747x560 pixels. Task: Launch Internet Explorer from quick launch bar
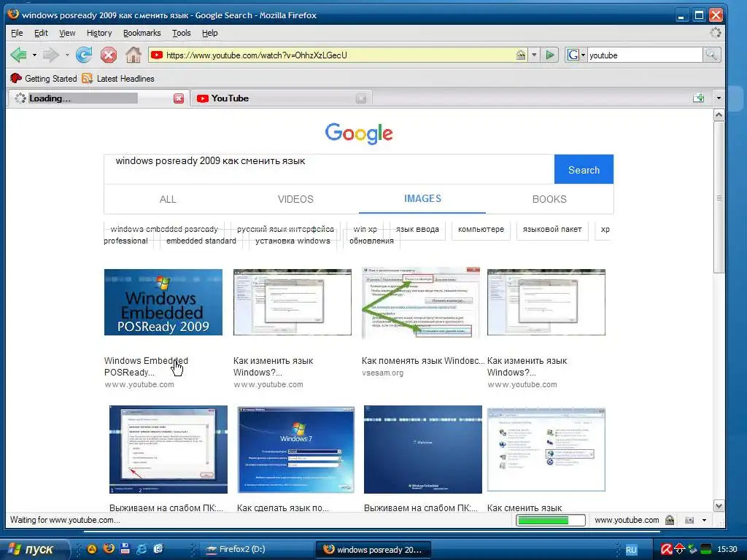[142, 548]
